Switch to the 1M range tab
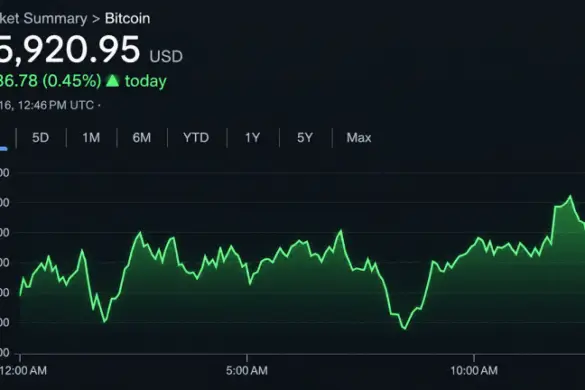Image resolution: width=585 pixels, height=390 pixels. (x=91, y=138)
